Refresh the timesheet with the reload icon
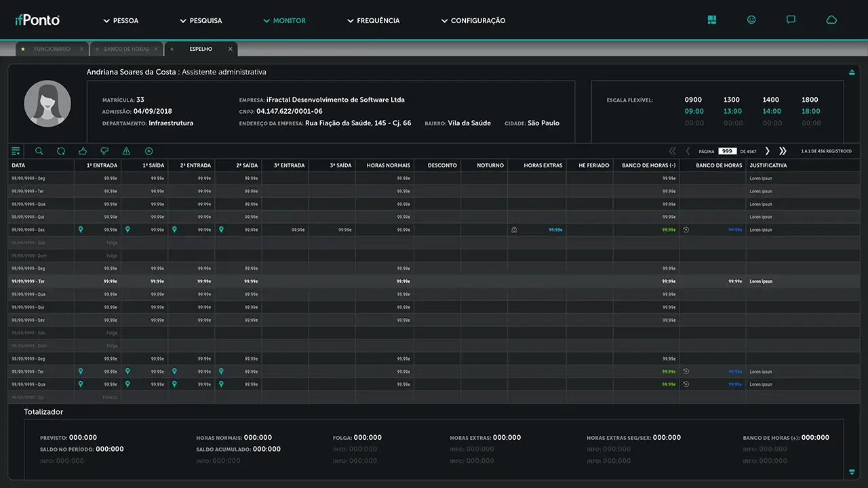The image size is (868, 488). click(61, 151)
